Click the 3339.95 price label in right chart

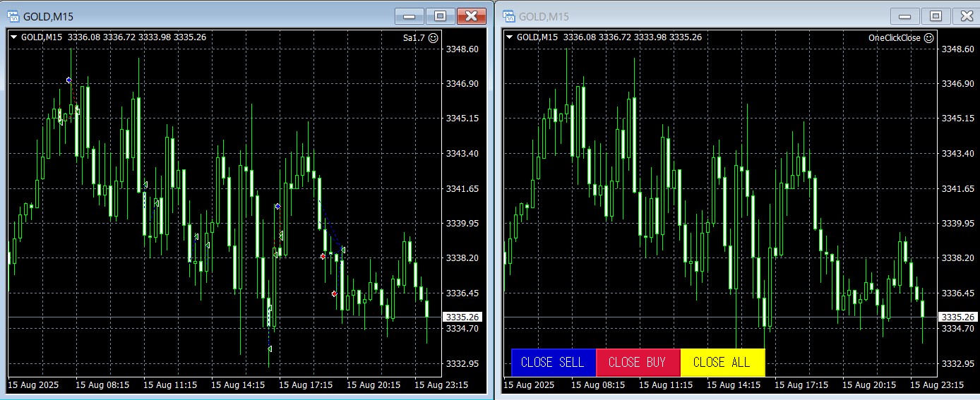coord(958,224)
